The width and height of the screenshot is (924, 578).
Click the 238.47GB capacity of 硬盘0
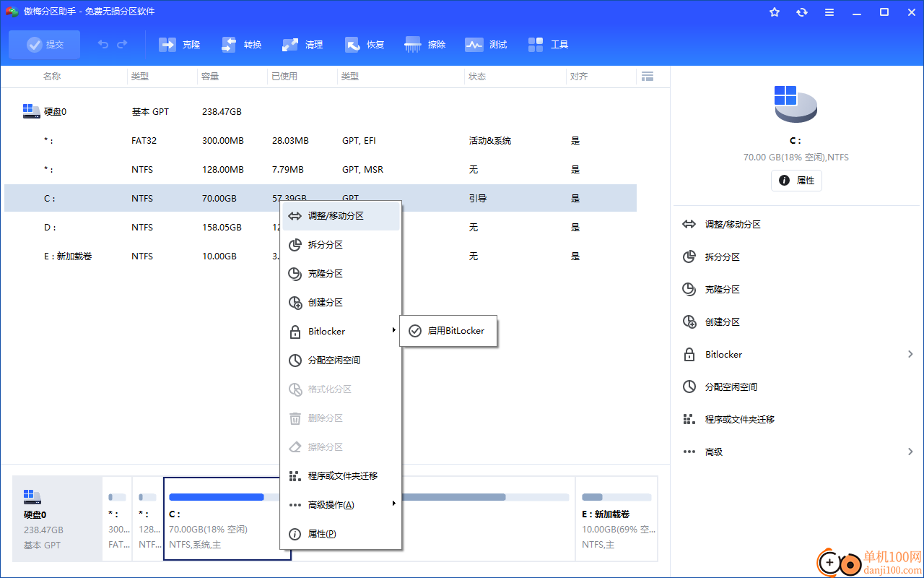click(222, 112)
